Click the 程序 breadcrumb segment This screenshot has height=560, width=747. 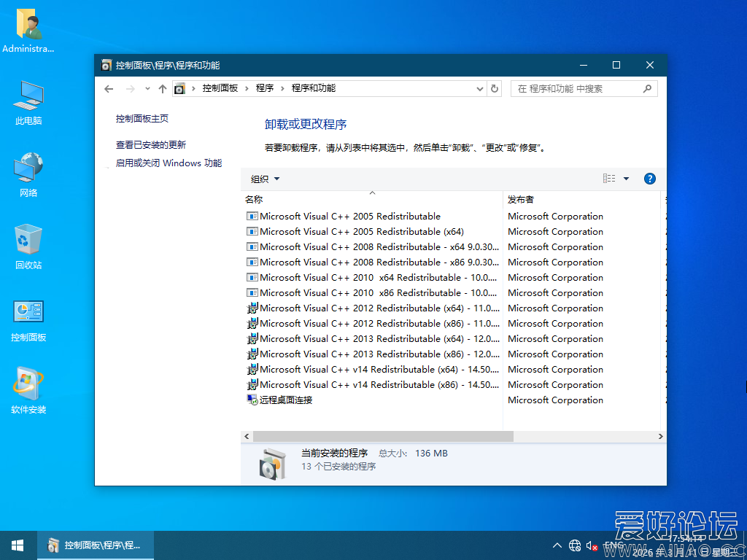(265, 88)
